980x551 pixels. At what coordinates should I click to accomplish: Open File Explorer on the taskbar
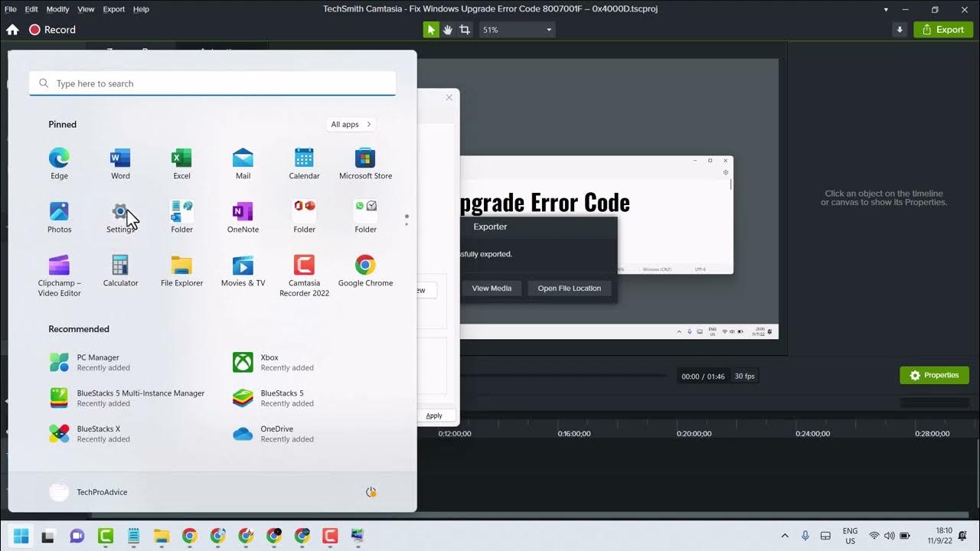click(162, 536)
